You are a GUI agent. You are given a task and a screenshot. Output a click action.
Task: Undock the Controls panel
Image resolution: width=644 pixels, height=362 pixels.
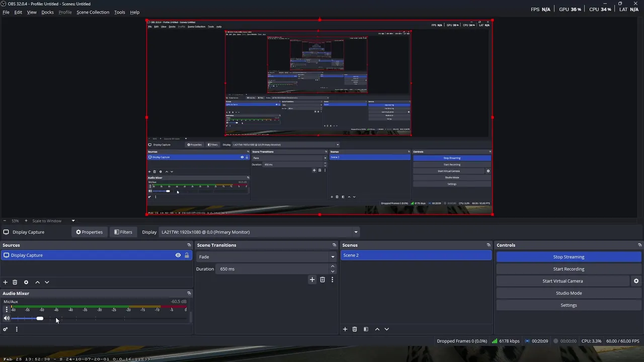(x=640, y=245)
